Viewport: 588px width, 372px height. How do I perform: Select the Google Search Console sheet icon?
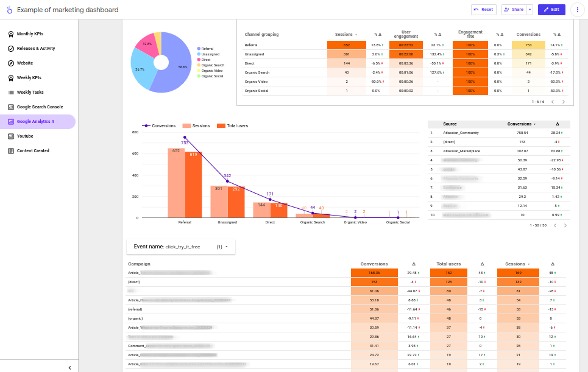[11, 107]
